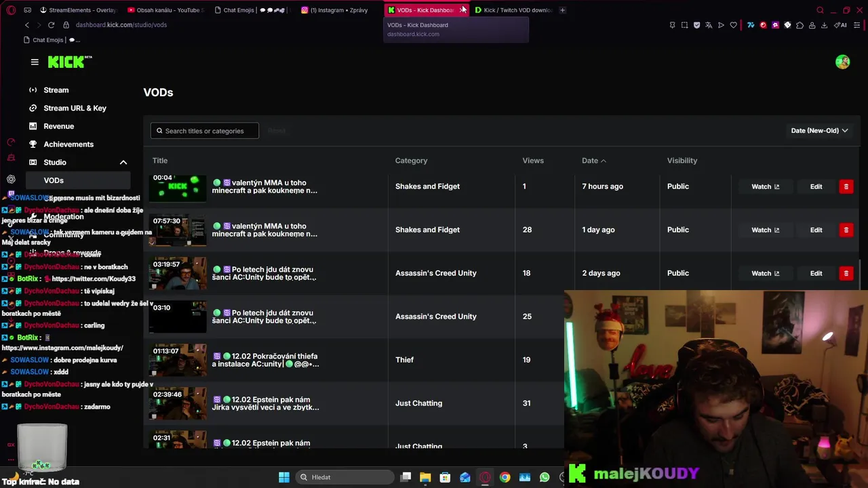Open new browser tab

[562, 10]
